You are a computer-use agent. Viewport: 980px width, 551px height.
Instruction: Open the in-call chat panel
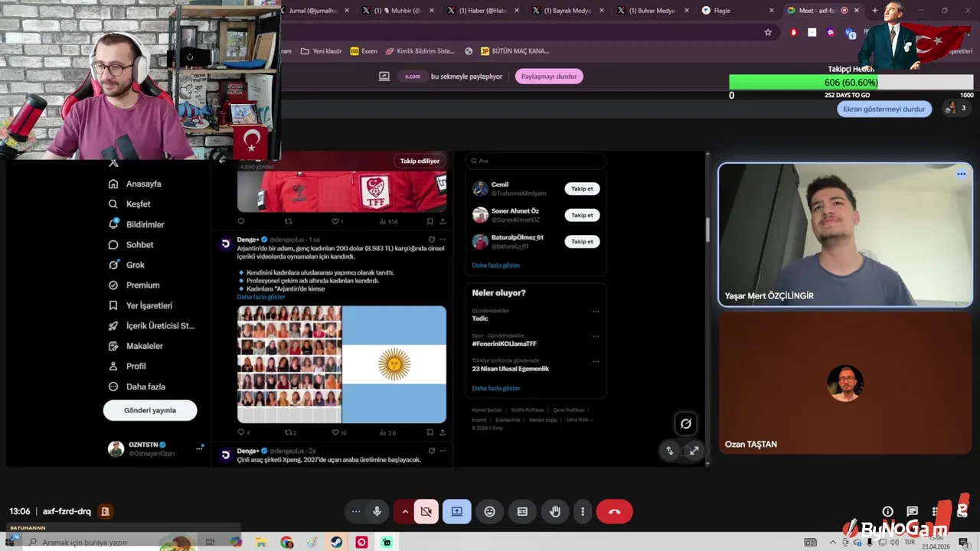(x=912, y=511)
